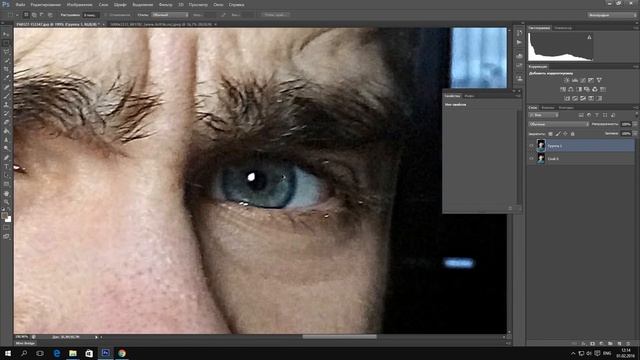
Task: Switch to the second document tab
Action: 163,24
